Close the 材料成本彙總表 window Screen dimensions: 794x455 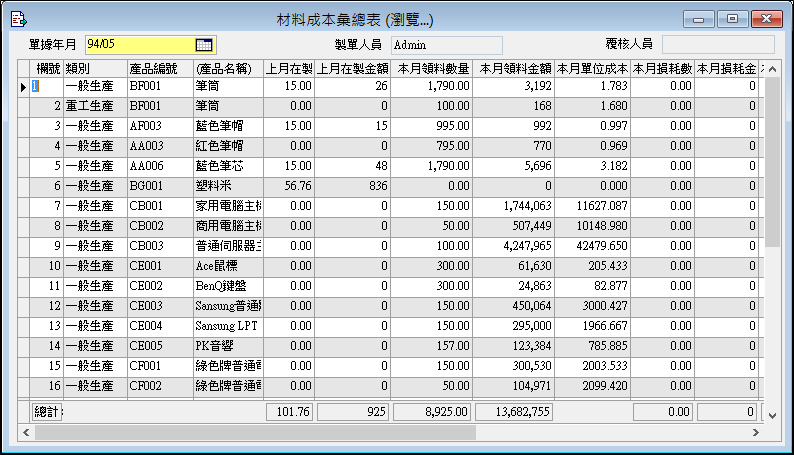[767, 19]
